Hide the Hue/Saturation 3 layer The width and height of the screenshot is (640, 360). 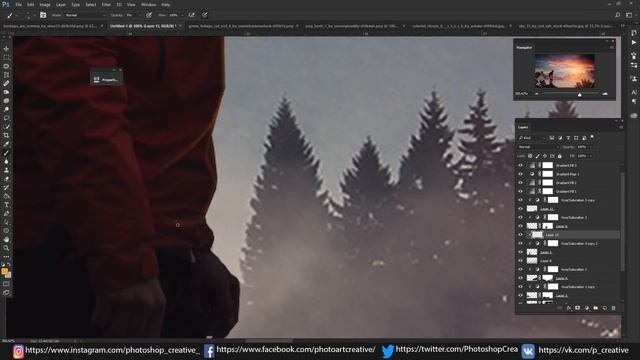pyautogui.click(x=520, y=217)
